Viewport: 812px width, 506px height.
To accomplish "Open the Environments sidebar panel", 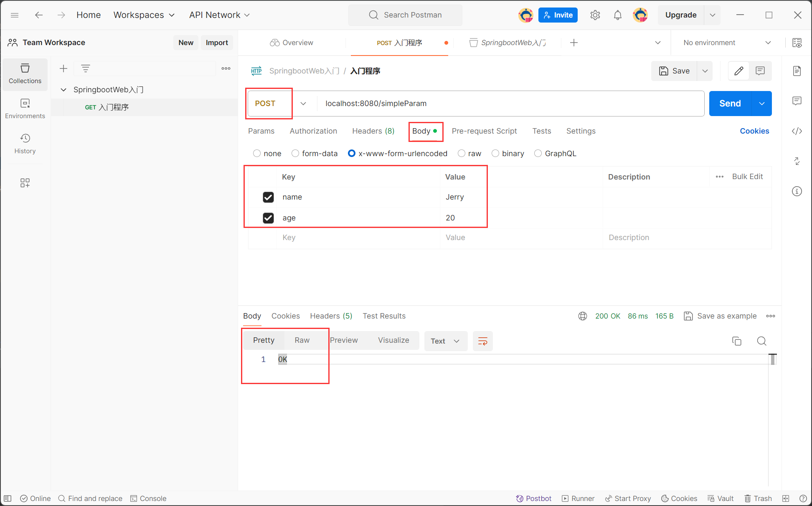I will [25, 109].
